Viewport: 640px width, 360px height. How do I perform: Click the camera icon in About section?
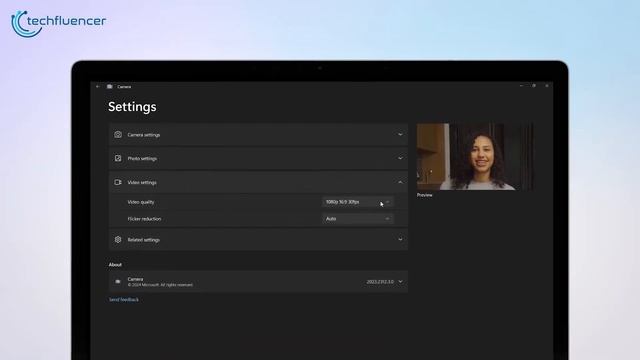(118, 282)
